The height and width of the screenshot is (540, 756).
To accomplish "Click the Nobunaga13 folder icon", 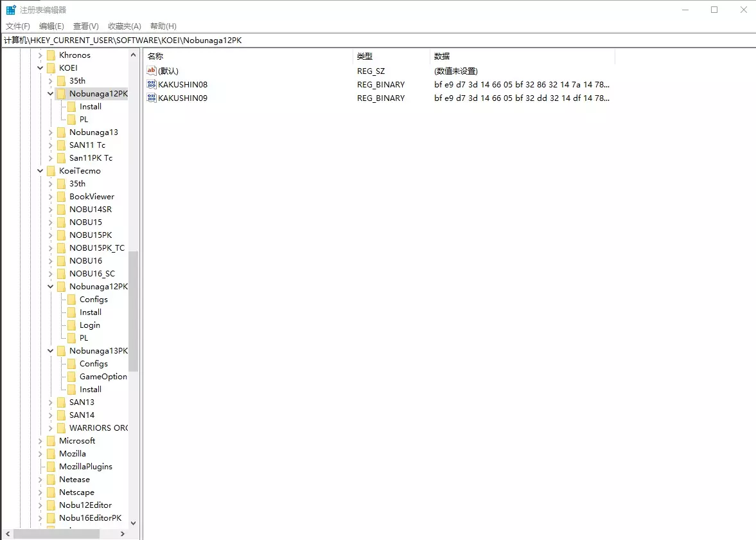I will coord(61,132).
